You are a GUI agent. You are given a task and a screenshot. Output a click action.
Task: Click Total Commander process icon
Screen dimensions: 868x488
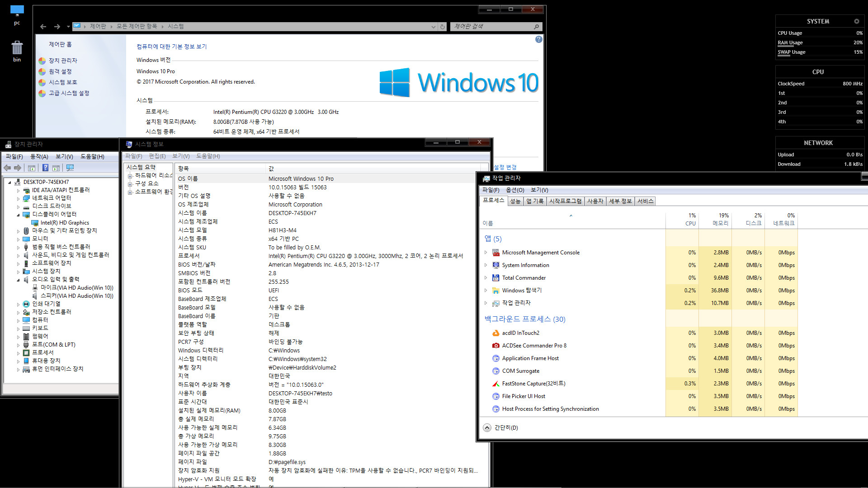point(496,278)
